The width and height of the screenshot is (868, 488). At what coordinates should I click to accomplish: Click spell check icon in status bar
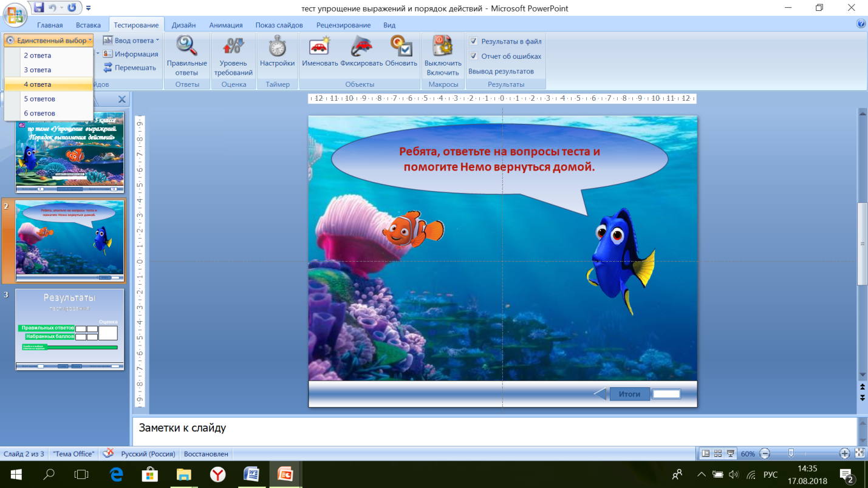coord(108,453)
